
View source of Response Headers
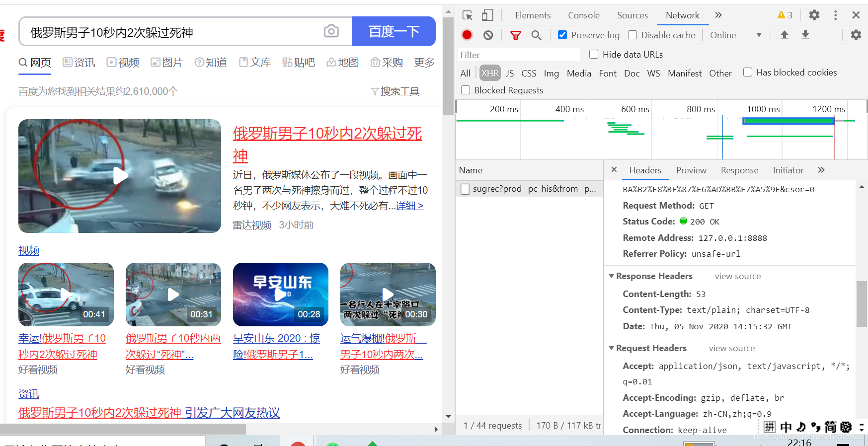(x=737, y=276)
